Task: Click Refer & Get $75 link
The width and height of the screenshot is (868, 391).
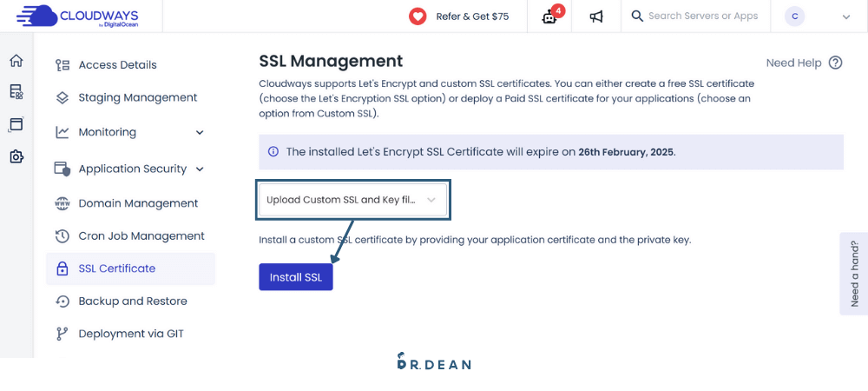Action: 472,17
